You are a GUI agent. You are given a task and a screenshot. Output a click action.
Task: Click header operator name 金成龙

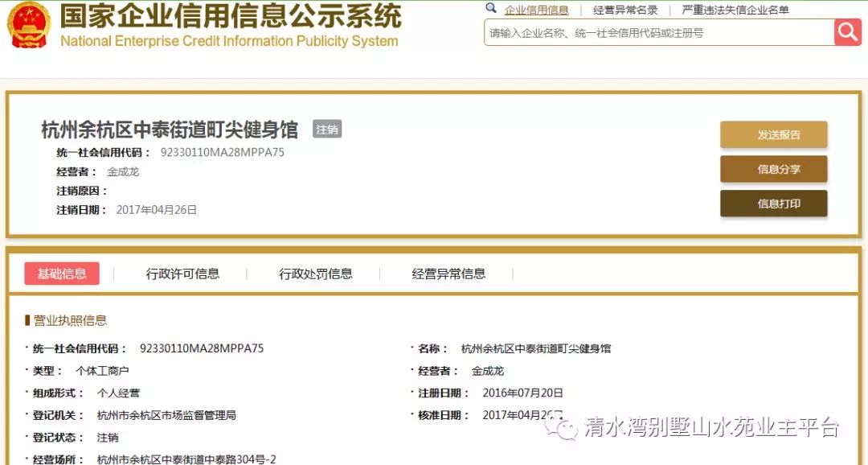[x=123, y=172]
